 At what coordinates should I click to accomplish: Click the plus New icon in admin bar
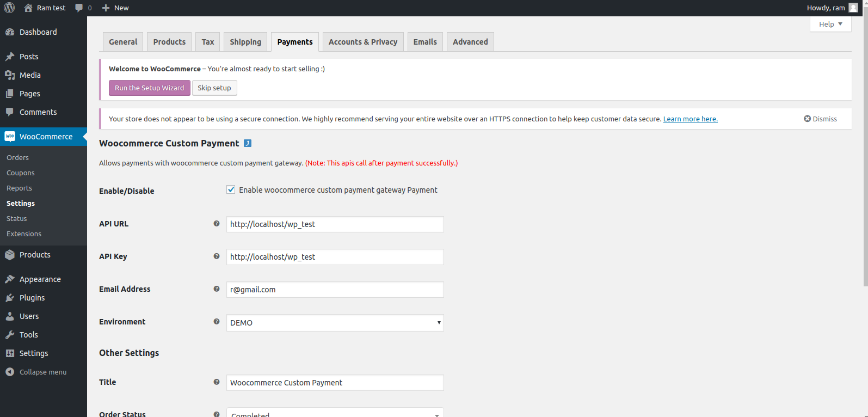point(106,8)
